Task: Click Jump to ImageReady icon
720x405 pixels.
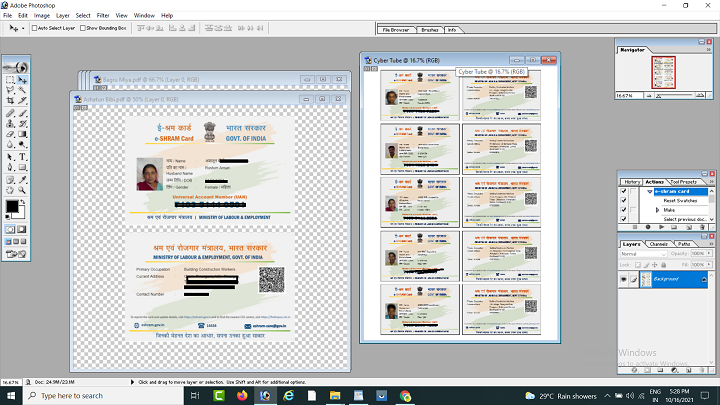Action: pyautogui.click(x=16, y=254)
